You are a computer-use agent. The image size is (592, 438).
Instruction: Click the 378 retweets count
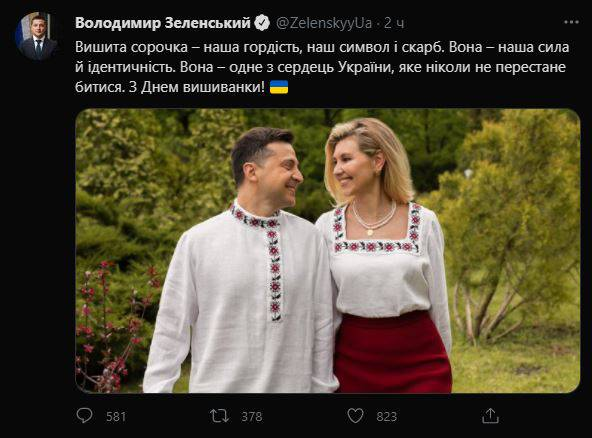pos(251,416)
